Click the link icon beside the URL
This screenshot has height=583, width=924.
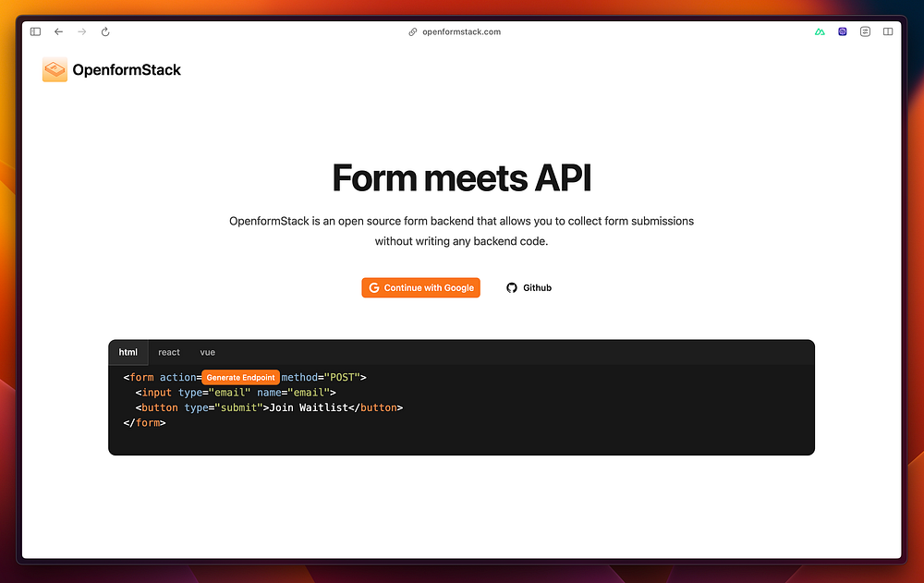click(x=413, y=31)
